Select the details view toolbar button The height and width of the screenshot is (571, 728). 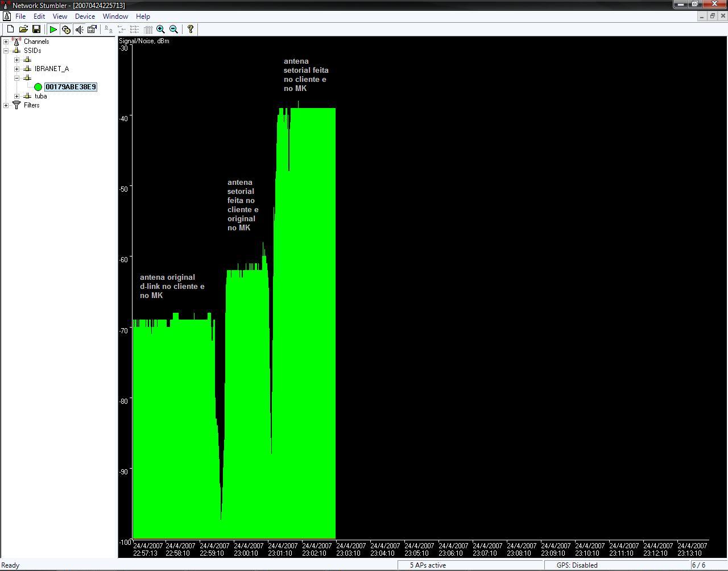(x=148, y=29)
